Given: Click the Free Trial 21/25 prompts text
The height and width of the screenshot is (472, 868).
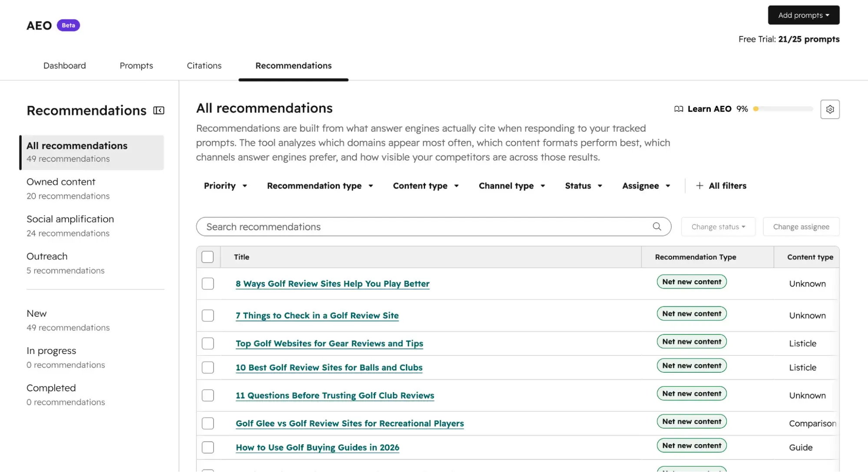Looking at the screenshot, I should [x=789, y=39].
